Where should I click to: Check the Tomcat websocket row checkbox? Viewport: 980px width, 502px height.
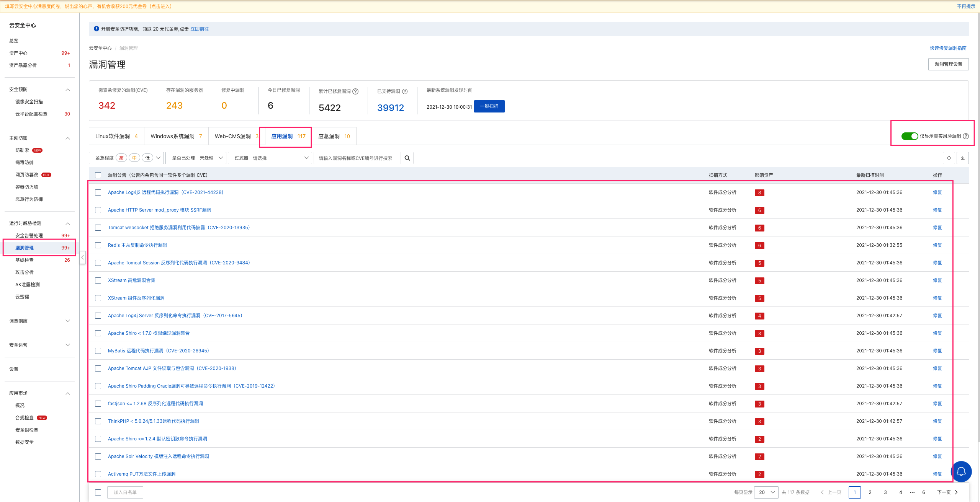(x=98, y=228)
